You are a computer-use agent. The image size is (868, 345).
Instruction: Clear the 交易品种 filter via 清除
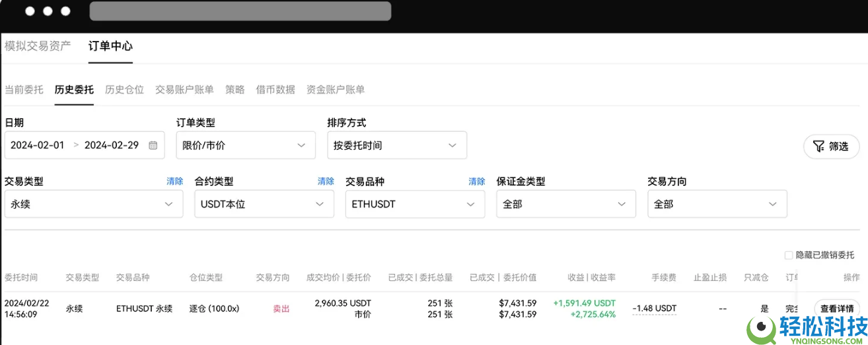(476, 181)
